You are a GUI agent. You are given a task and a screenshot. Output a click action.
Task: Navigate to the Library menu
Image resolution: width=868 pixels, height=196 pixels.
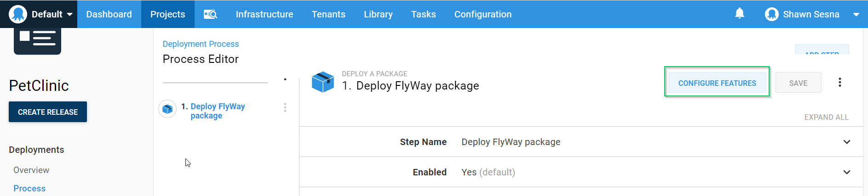[x=378, y=14]
